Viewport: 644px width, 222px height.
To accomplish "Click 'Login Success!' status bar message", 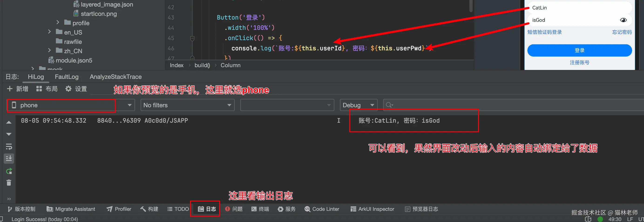I will 45,219.
